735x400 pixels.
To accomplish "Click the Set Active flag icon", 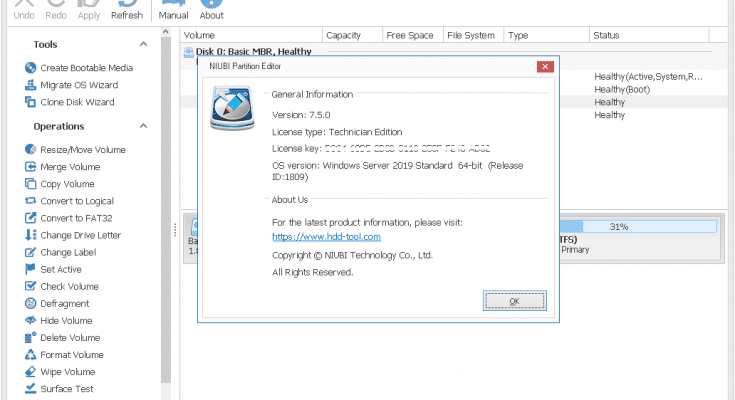I will [x=30, y=269].
